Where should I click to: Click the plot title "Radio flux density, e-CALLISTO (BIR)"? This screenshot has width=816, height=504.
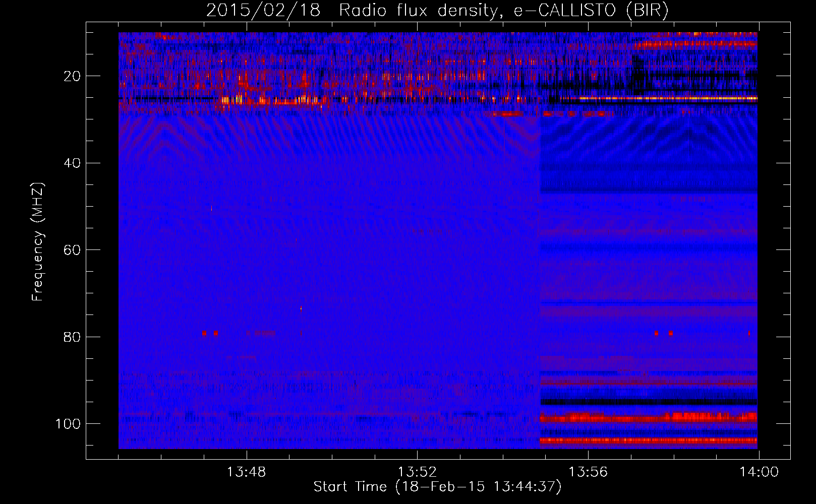tap(504, 11)
